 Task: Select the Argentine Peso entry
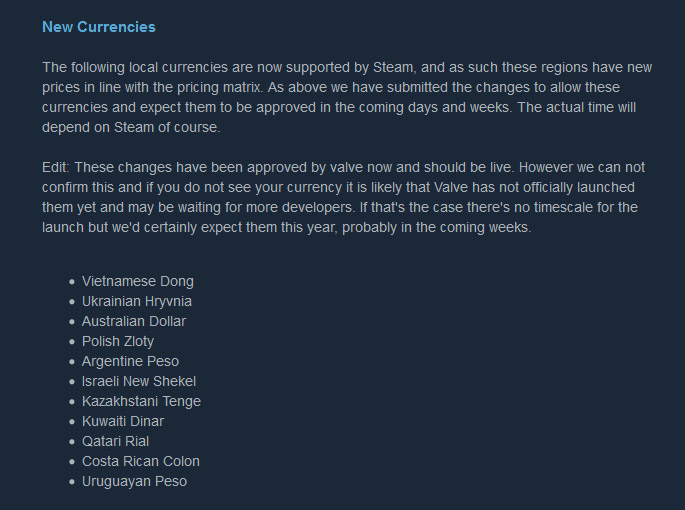(130, 361)
